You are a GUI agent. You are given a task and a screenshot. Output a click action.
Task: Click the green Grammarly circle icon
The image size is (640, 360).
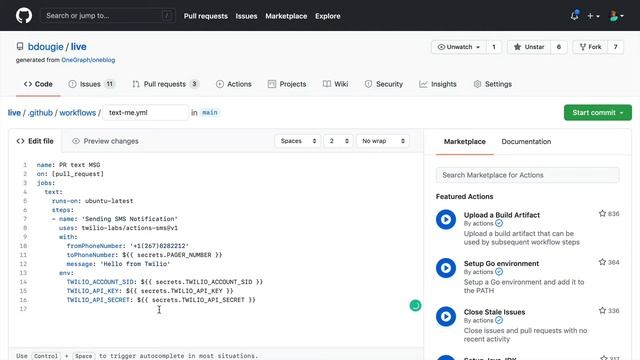click(415, 305)
